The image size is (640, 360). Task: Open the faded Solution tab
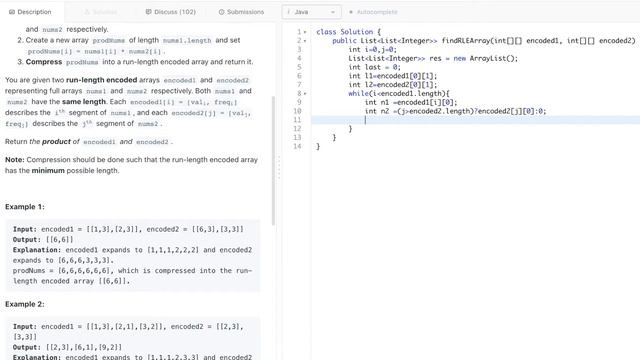[x=100, y=12]
